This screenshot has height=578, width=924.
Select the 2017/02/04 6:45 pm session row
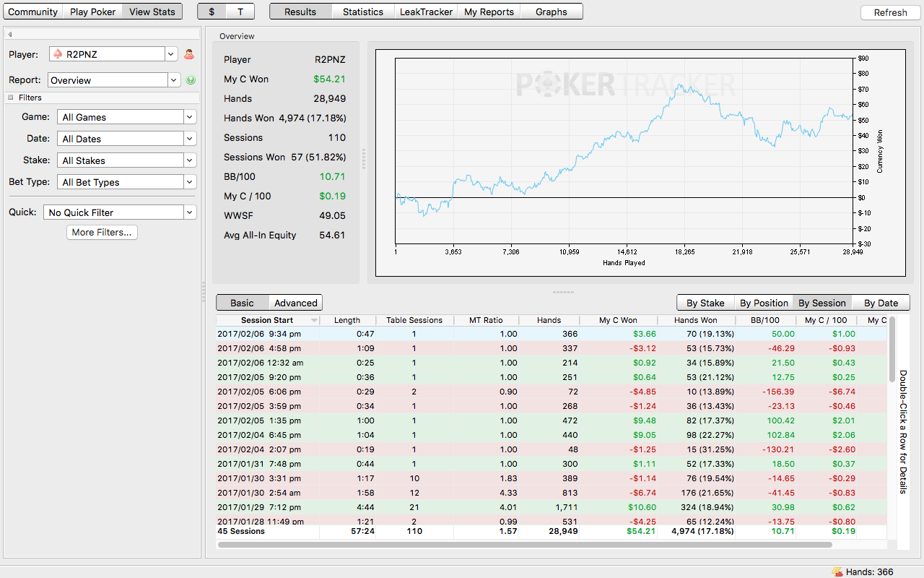point(552,435)
